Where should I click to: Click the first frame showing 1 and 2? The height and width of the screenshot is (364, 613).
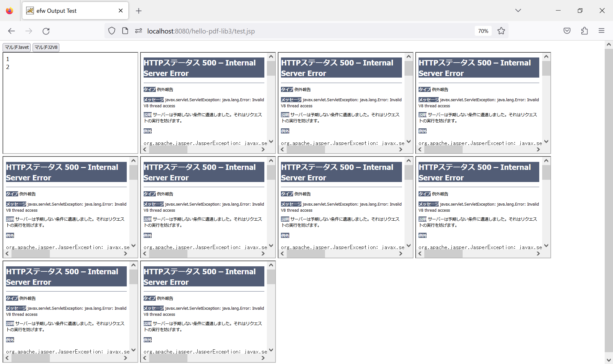(x=70, y=102)
